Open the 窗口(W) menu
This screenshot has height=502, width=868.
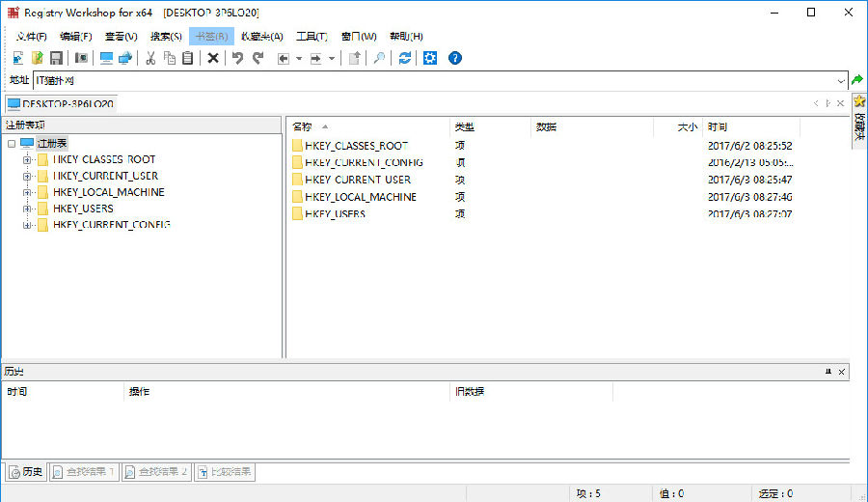point(359,37)
